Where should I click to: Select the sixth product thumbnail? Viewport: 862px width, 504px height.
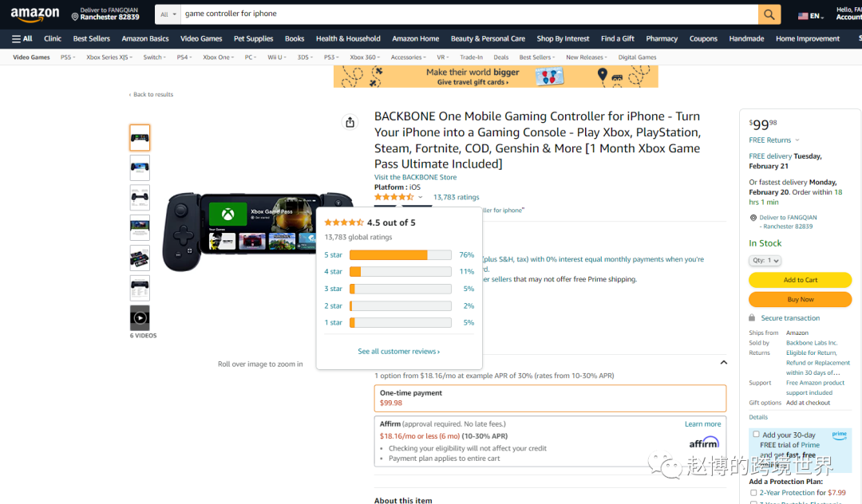click(x=140, y=288)
